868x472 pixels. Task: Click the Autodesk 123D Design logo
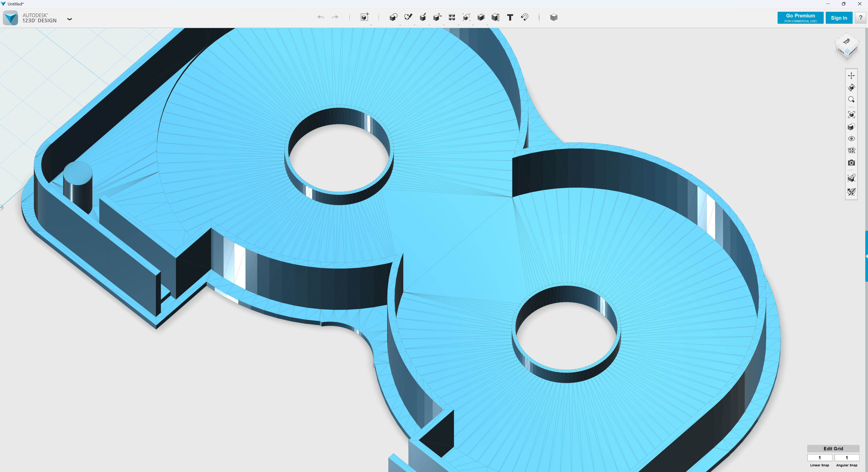10,18
